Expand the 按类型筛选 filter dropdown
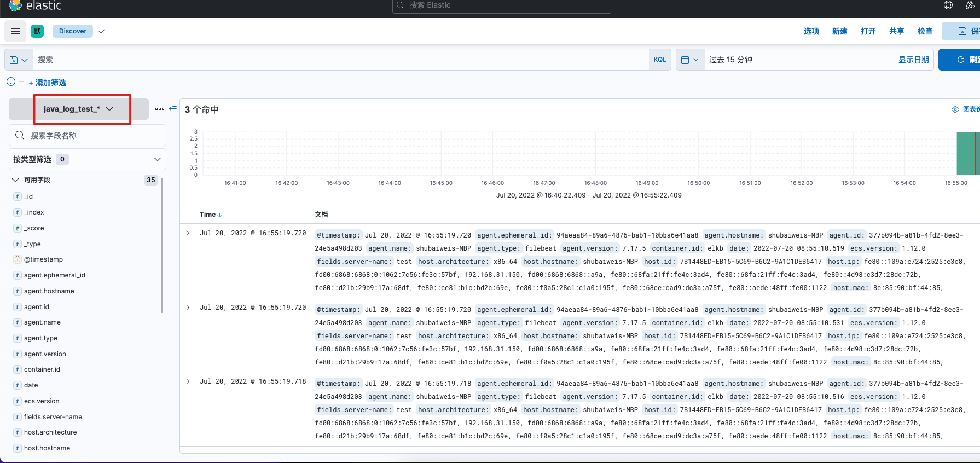The image size is (980, 463). [88, 159]
